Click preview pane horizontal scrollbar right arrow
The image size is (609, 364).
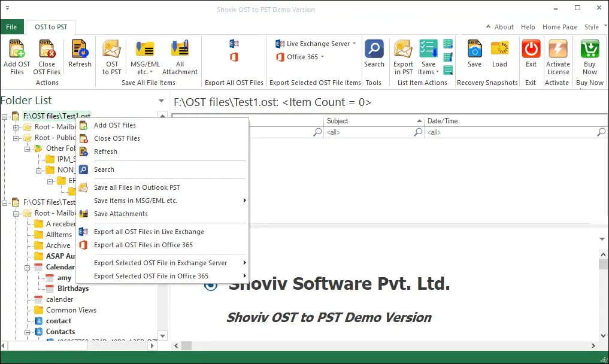[593, 346]
